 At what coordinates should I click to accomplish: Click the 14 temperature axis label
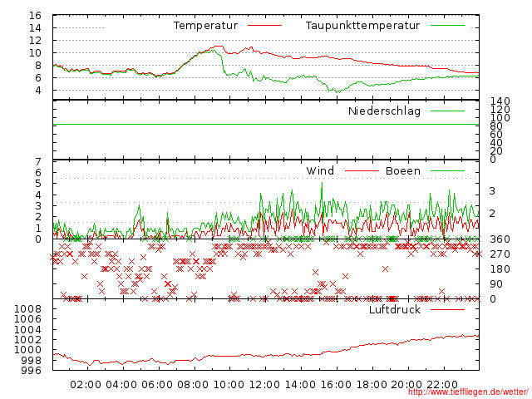click(35, 27)
